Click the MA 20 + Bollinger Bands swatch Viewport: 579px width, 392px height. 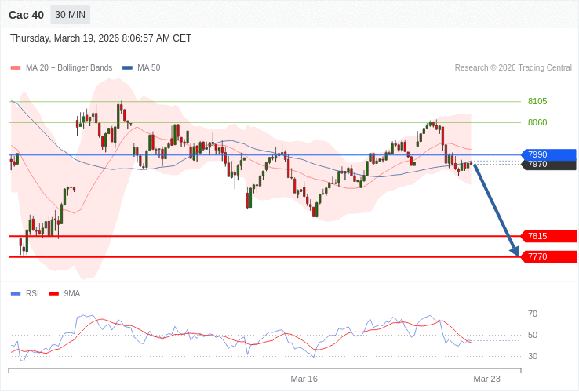pyautogui.click(x=16, y=68)
